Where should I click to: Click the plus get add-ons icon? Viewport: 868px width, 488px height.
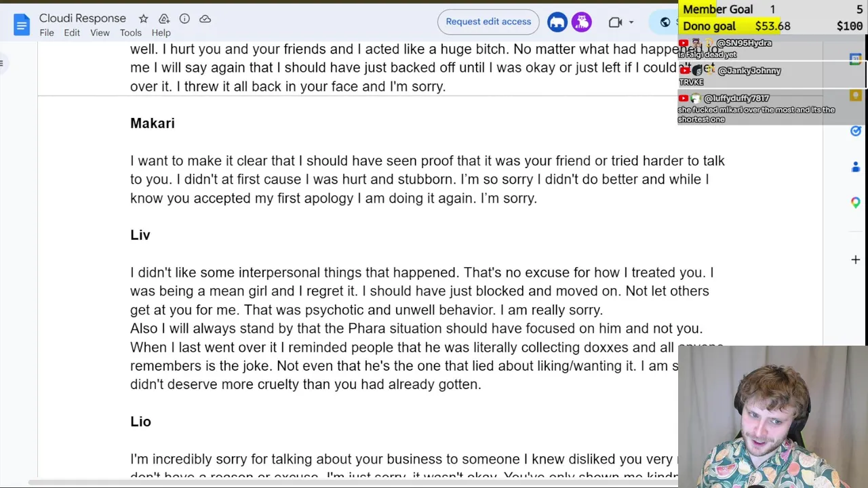click(x=856, y=260)
